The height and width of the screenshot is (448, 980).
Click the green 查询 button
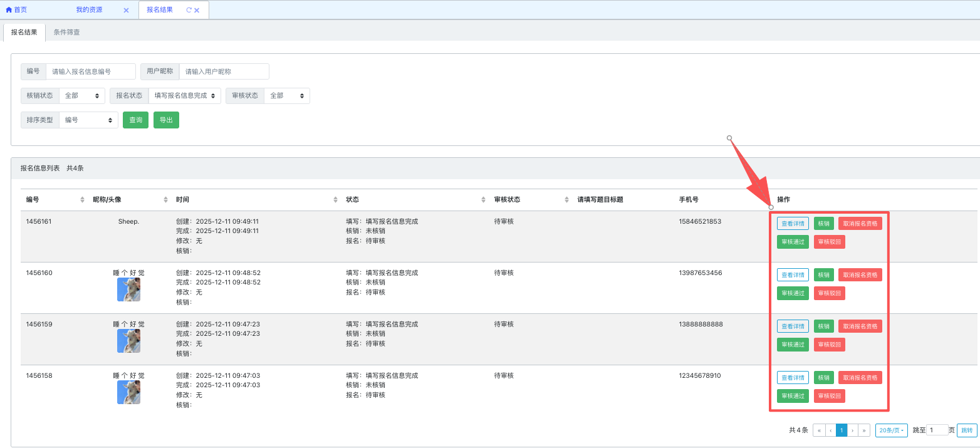click(135, 120)
